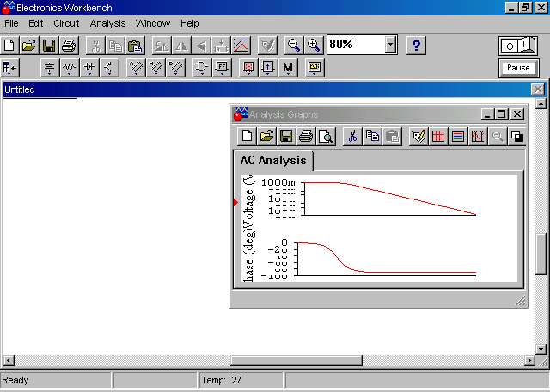Click the phase plot graph
Viewport: 550px width, 392px height.
(386, 259)
